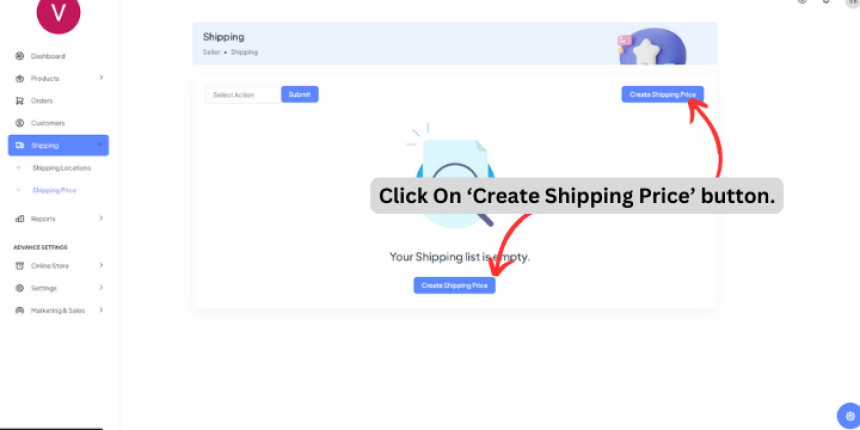Click the Dashboard icon in sidebar
Screen dimensions: 860x430
coord(20,56)
